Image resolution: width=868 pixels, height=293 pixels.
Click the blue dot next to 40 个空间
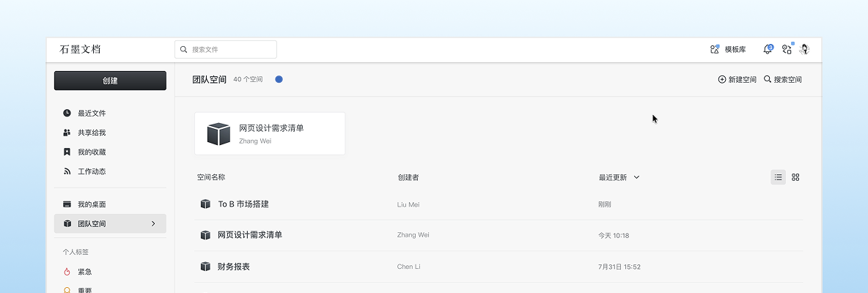pos(279,80)
